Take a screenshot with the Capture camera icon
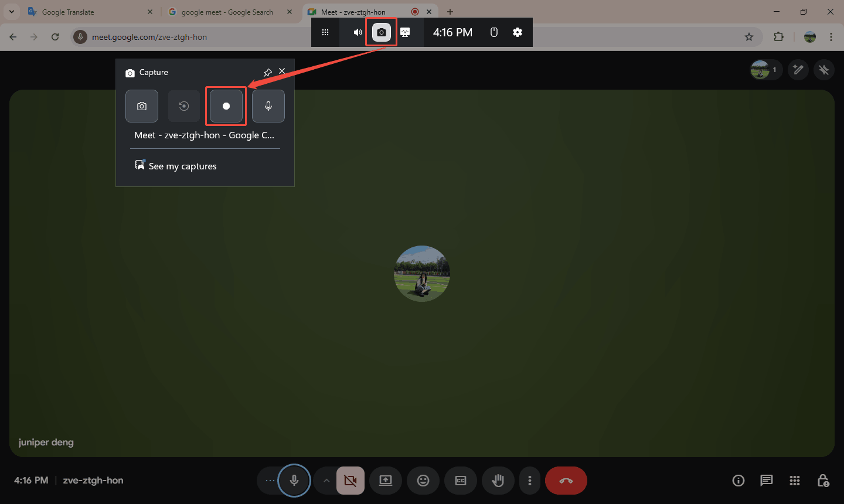Screen dimensions: 844x504 coord(141,106)
